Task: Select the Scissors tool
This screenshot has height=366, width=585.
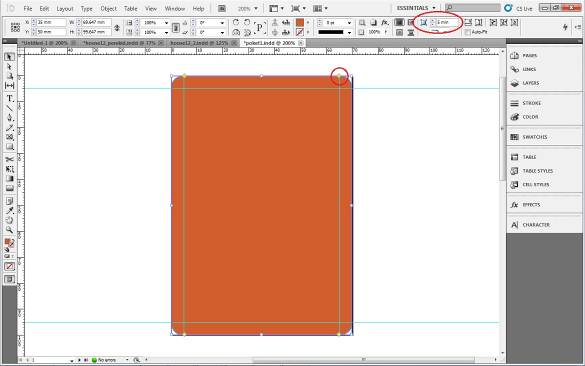Action: pos(9,160)
